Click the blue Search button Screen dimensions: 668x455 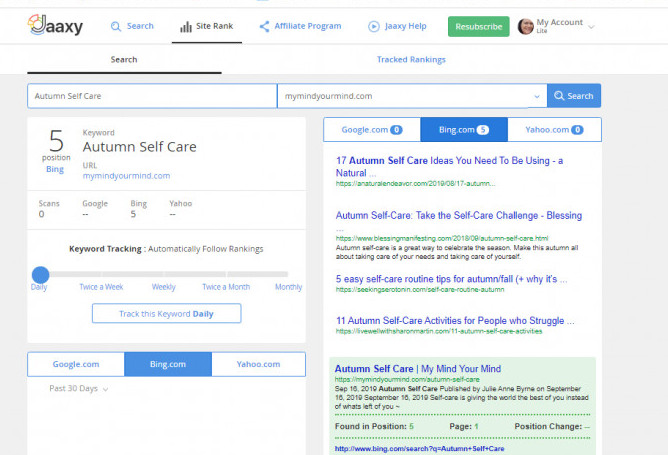point(574,96)
